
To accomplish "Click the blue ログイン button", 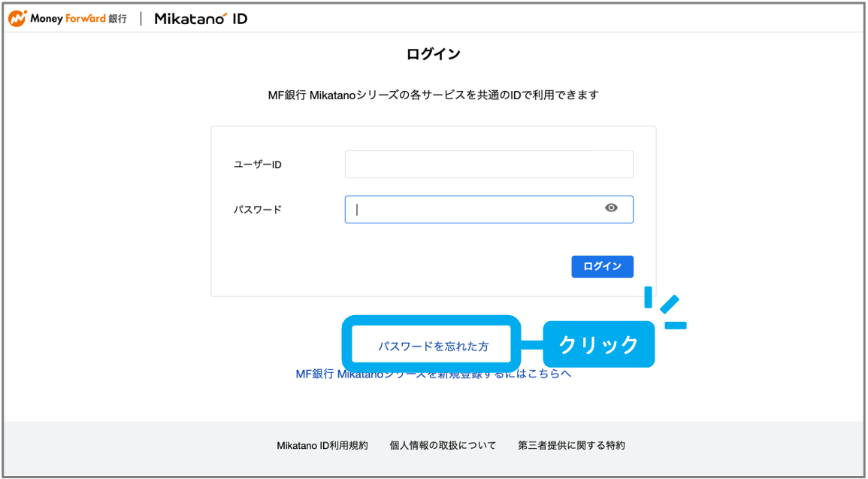I will tap(602, 266).
